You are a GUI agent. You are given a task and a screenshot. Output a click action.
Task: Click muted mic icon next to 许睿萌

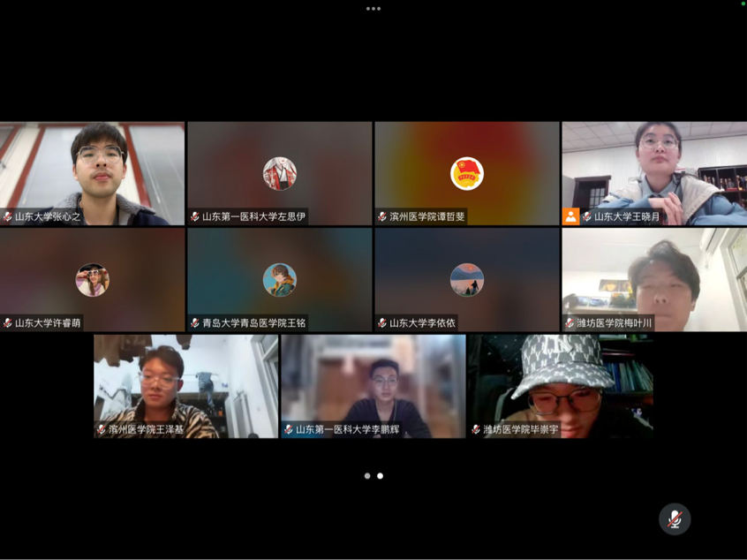coord(8,322)
